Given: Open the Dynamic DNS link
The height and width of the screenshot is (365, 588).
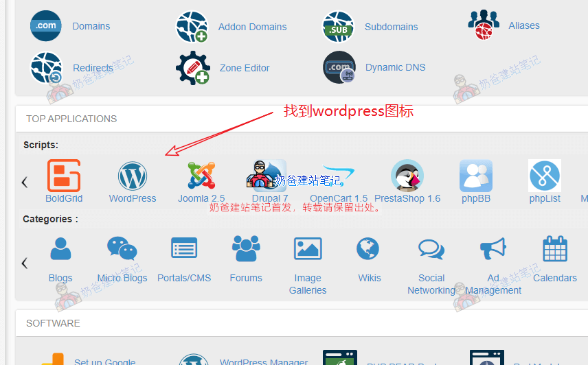Looking at the screenshot, I should point(395,67).
